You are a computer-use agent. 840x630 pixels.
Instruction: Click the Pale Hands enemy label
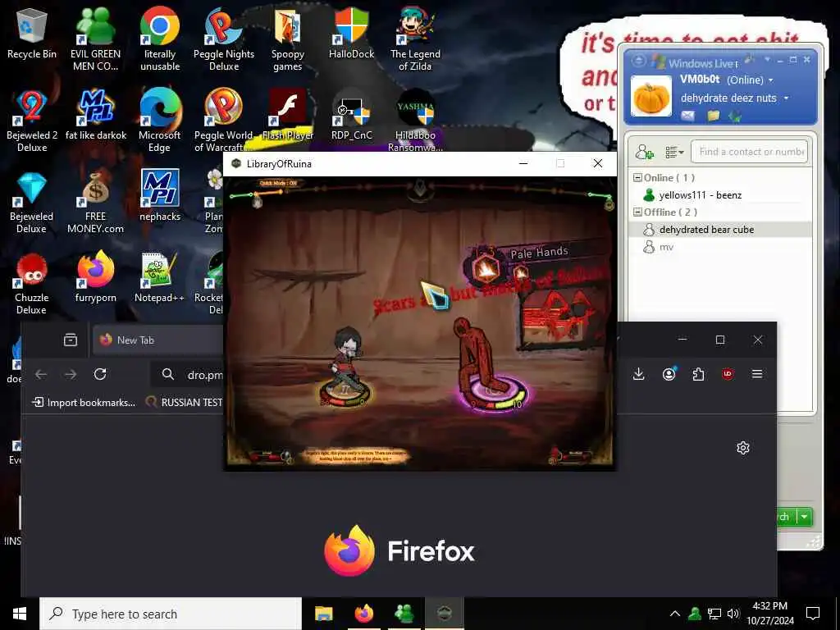pyautogui.click(x=539, y=253)
